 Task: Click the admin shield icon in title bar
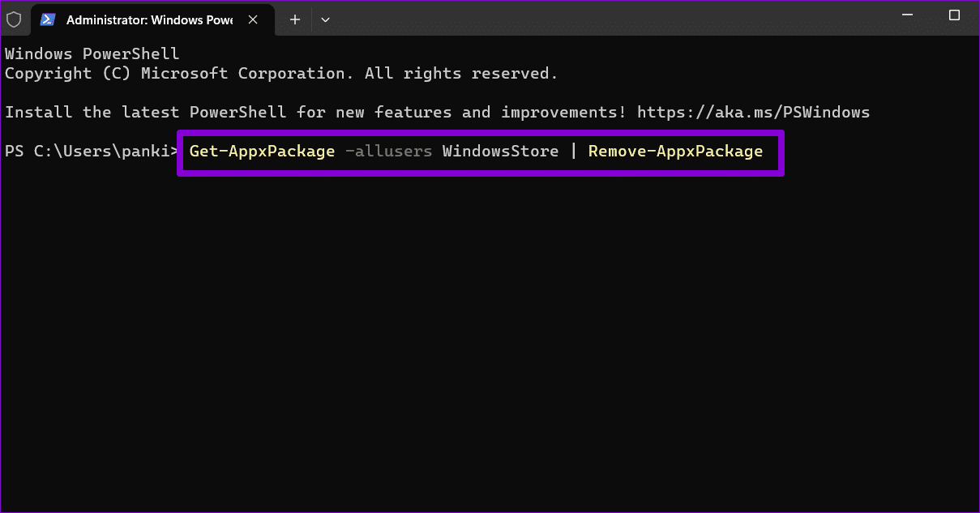[x=14, y=19]
